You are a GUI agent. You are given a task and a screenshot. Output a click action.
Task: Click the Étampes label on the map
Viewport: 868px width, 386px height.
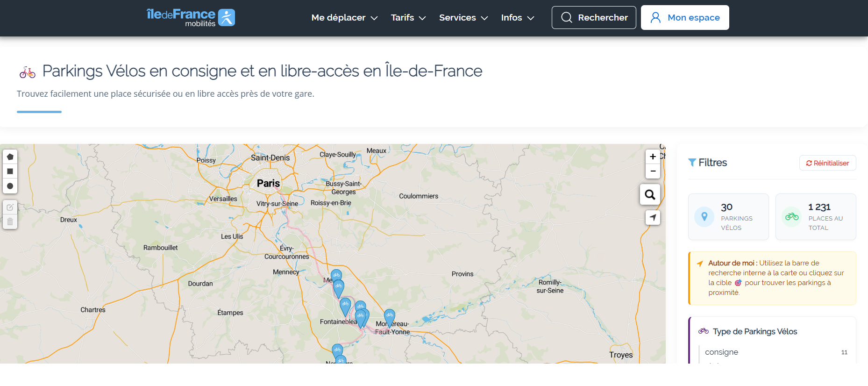(x=230, y=313)
